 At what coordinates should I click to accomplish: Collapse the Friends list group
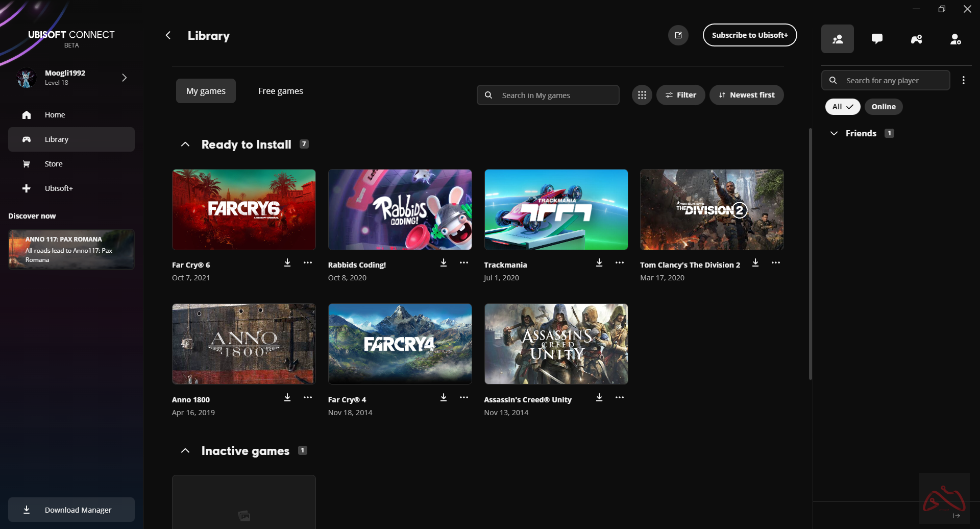pos(834,133)
